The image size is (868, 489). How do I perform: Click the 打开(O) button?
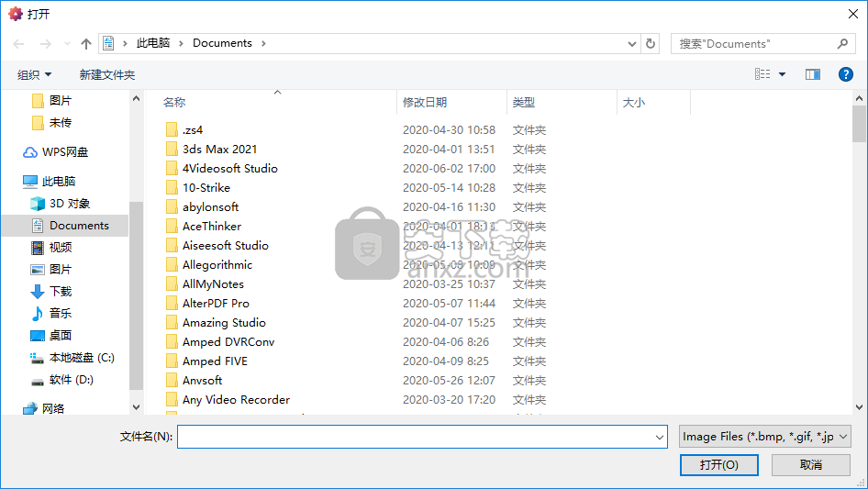(x=719, y=464)
